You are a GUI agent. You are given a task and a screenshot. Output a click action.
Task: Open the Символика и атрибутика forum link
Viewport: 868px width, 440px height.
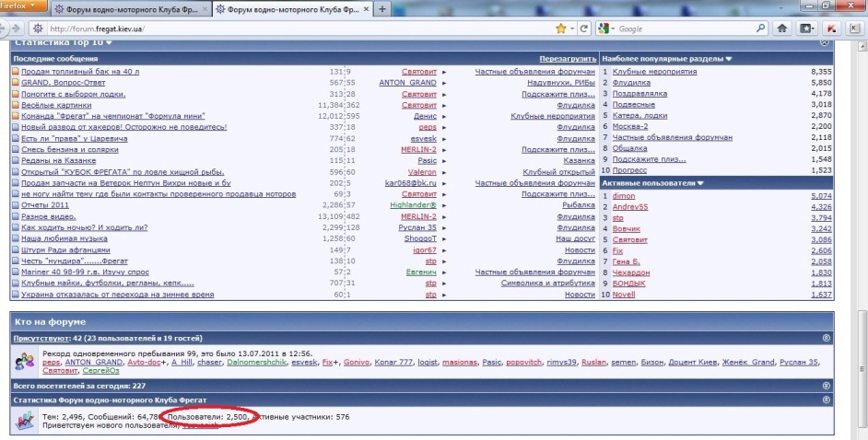pos(548,283)
